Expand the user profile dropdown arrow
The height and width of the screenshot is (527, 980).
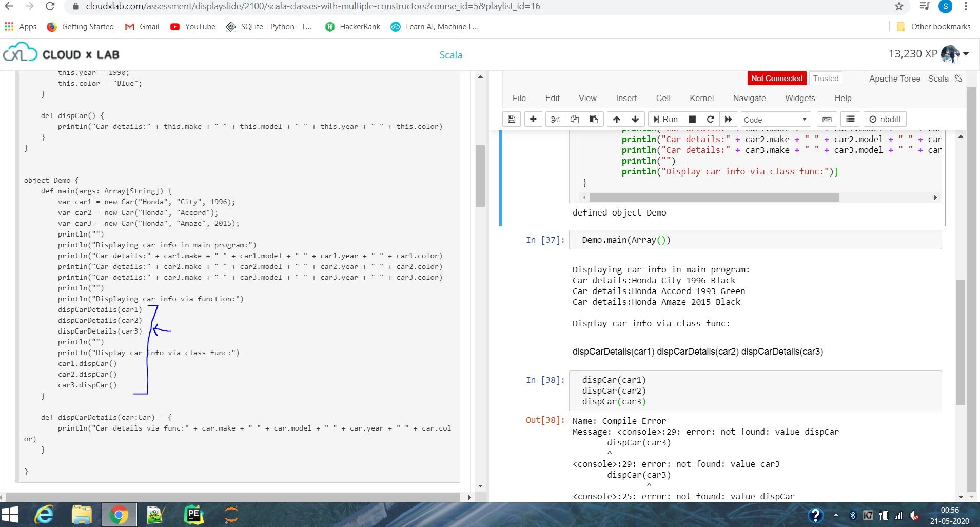(966, 54)
